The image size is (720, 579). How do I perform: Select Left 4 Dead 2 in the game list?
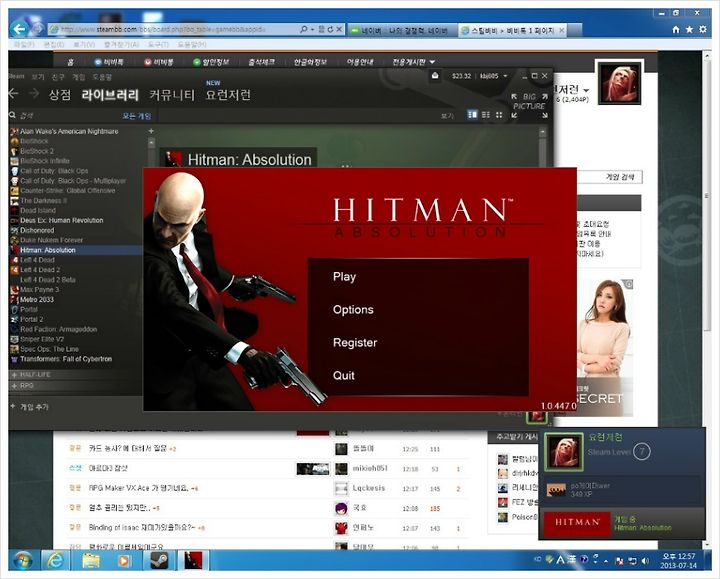point(40,270)
